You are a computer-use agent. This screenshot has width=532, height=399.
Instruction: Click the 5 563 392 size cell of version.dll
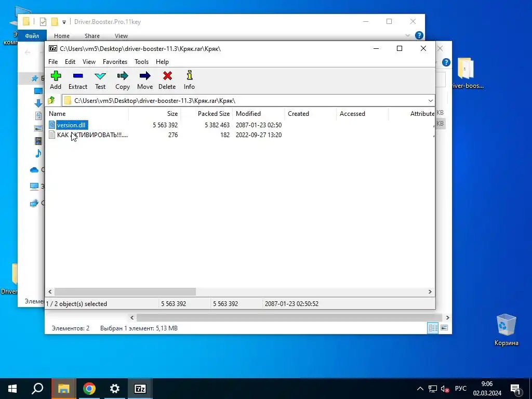[x=165, y=125]
